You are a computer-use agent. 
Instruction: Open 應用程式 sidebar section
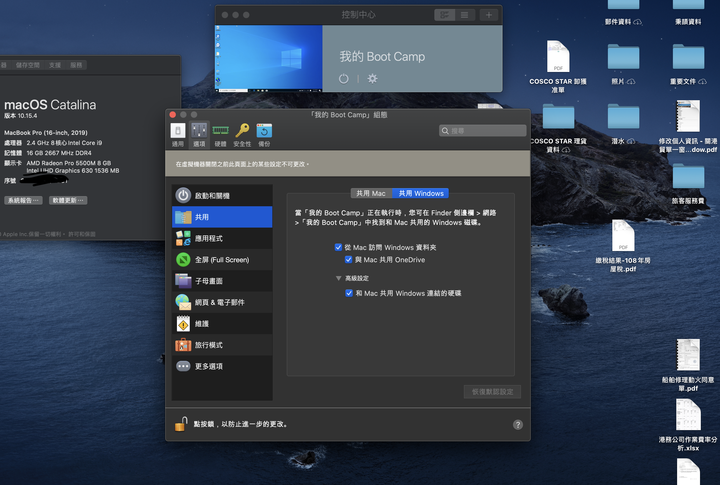pyautogui.click(x=222, y=238)
